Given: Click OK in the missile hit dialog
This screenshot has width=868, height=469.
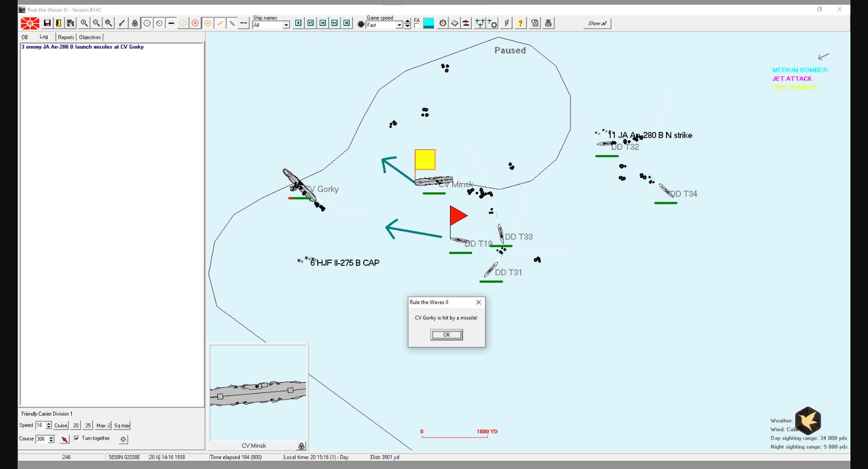Looking at the screenshot, I should coord(446,335).
